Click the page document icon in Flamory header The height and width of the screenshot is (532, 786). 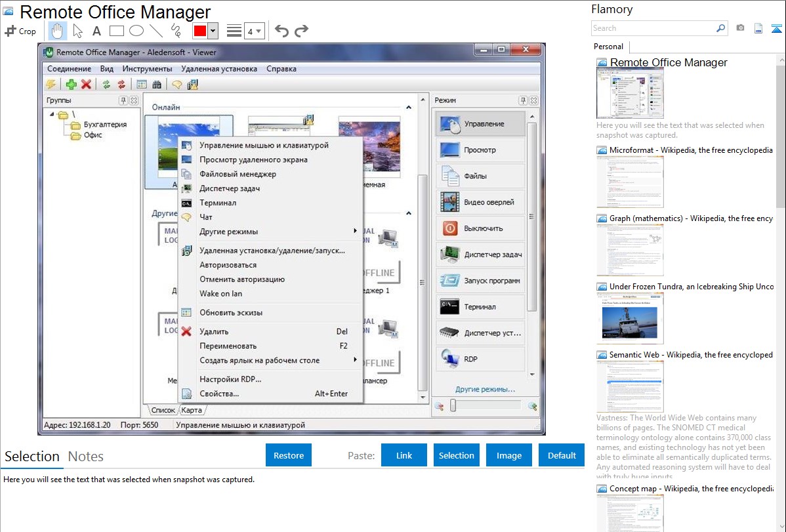tap(758, 29)
